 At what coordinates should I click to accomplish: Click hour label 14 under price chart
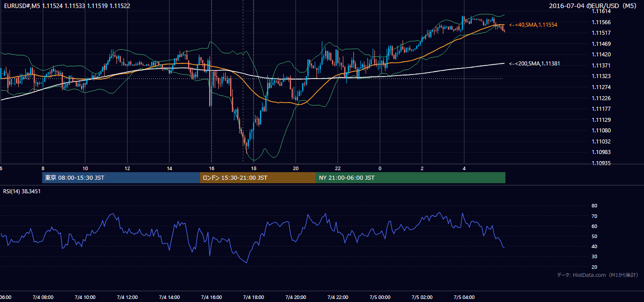169,169
